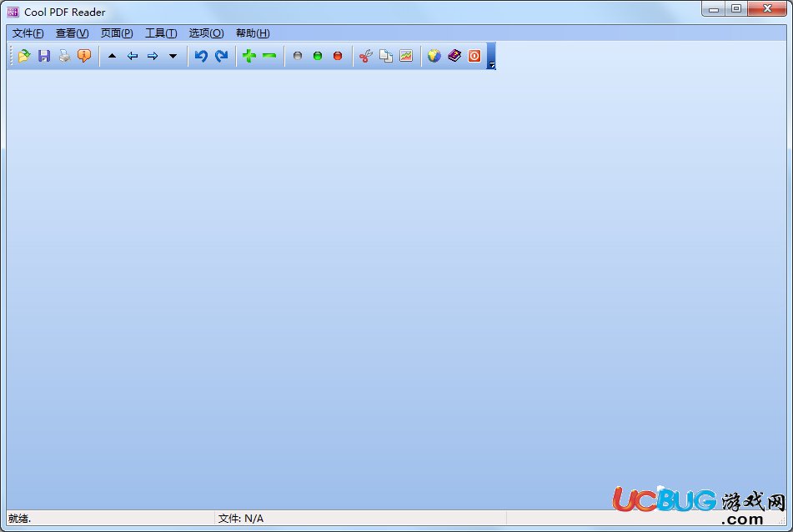Screen dimensions: 793x532
Task: Click the Cool PDF Reader title bar icon
Action: [13, 12]
